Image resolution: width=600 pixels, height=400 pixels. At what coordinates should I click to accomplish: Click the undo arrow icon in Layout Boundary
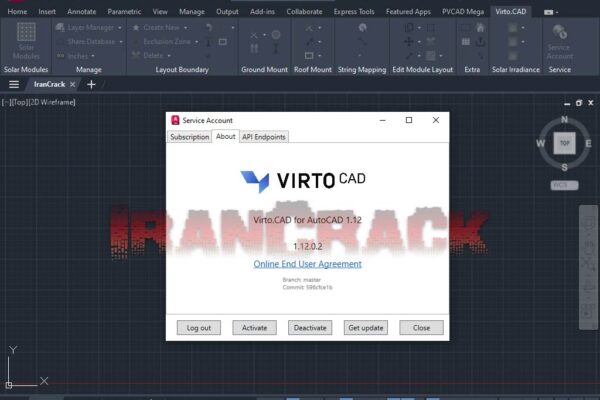coord(209,28)
